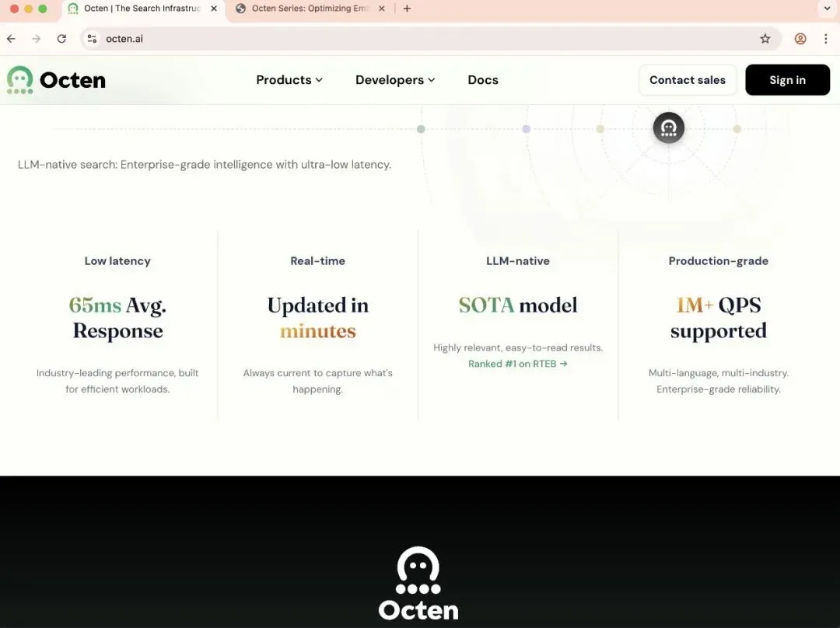Open the browser profile icon
This screenshot has height=628, width=840.
tap(800, 39)
